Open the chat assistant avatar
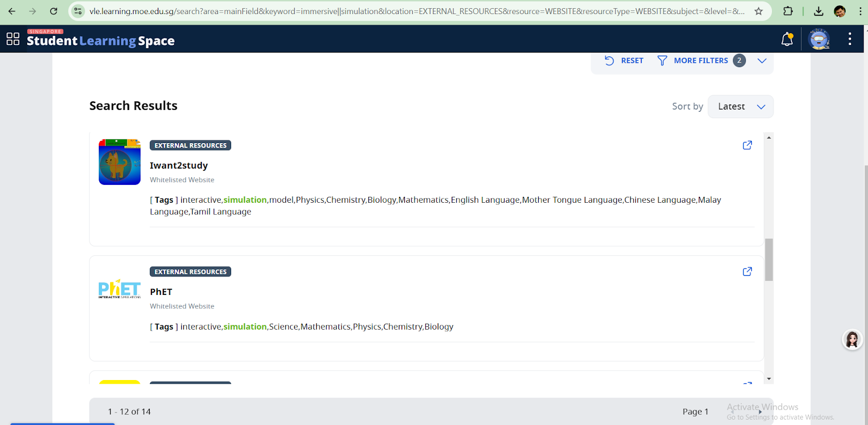 click(852, 340)
